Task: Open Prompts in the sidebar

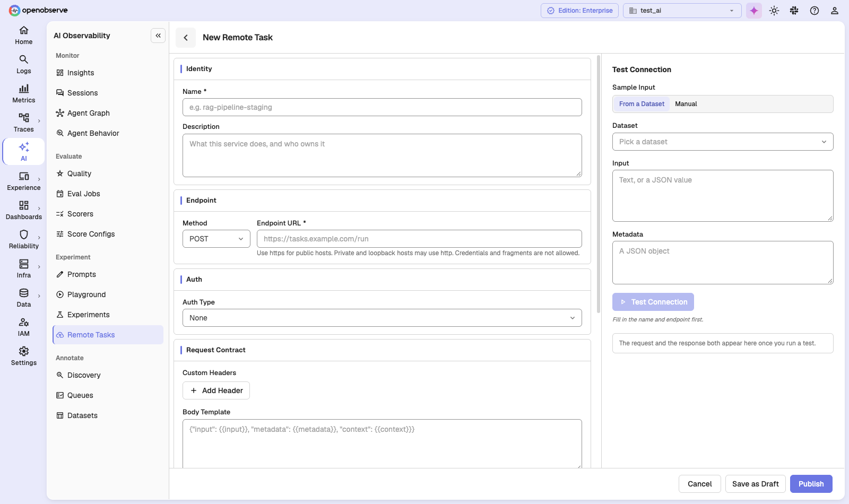Action: [x=108, y=274]
